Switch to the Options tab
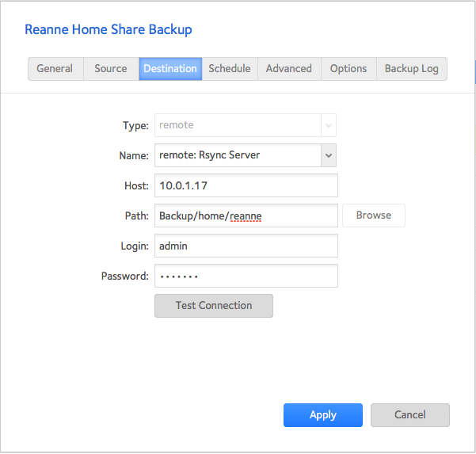Viewport: 476px width, 454px height. (348, 69)
